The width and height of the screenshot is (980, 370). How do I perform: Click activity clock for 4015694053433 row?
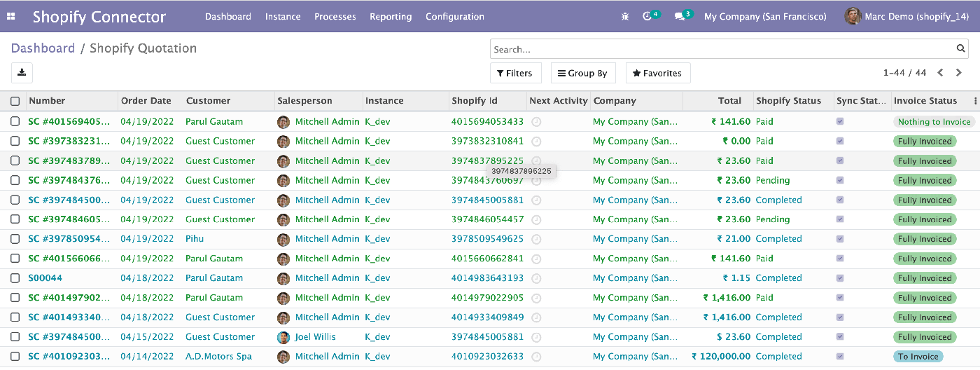pyautogui.click(x=536, y=121)
